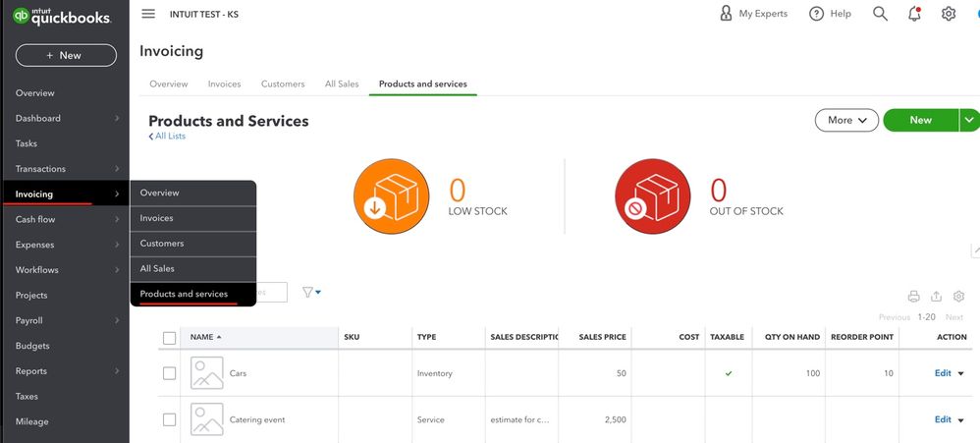The width and height of the screenshot is (980, 443).
Task: Click the QuickBooks logo
Action: (x=62, y=17)
